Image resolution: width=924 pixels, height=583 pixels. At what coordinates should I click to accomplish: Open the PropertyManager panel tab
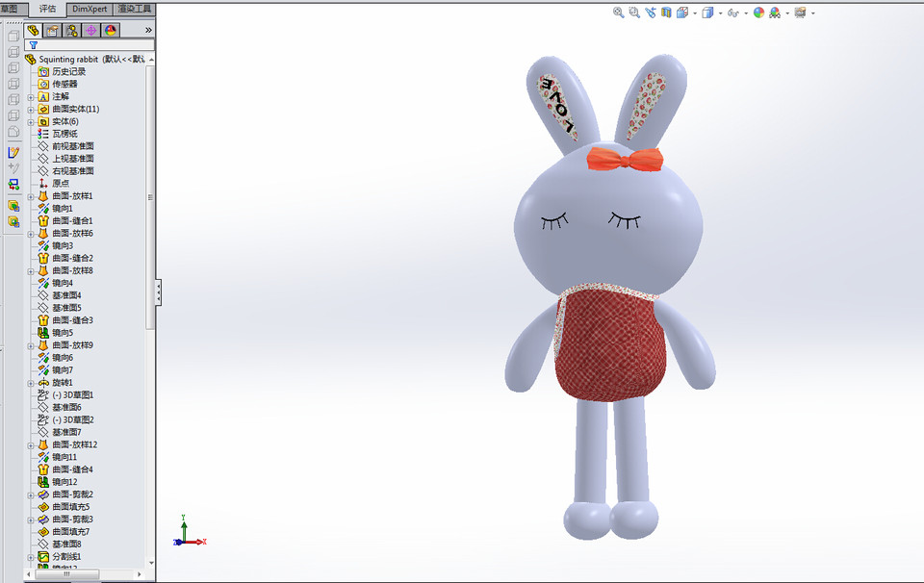52,30
